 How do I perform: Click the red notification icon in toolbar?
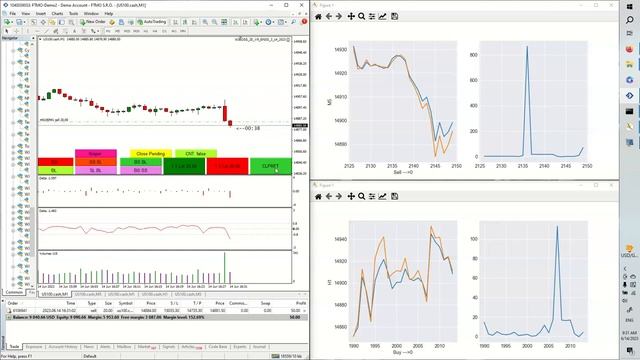pyautogui.click(x=304, y=22)
